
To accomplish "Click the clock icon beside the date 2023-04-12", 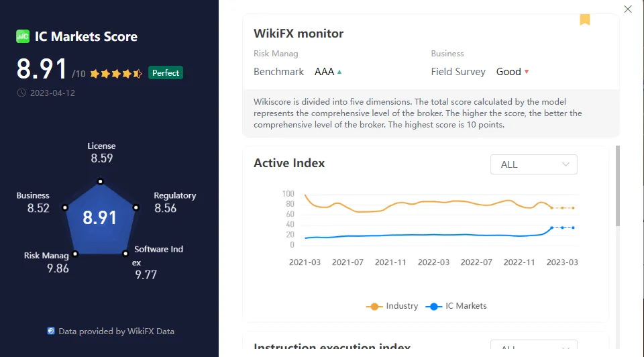I will 21,93.
